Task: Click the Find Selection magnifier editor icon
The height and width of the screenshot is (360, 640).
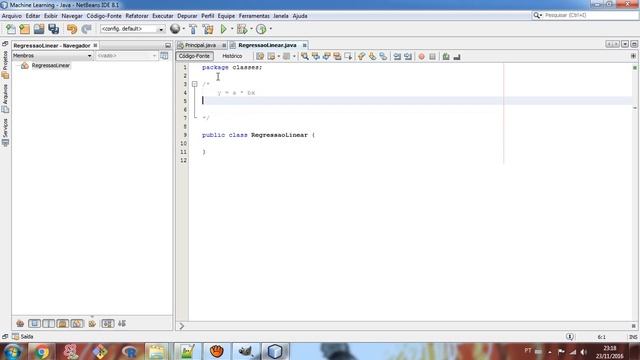Action: click(x=304, y=56)
